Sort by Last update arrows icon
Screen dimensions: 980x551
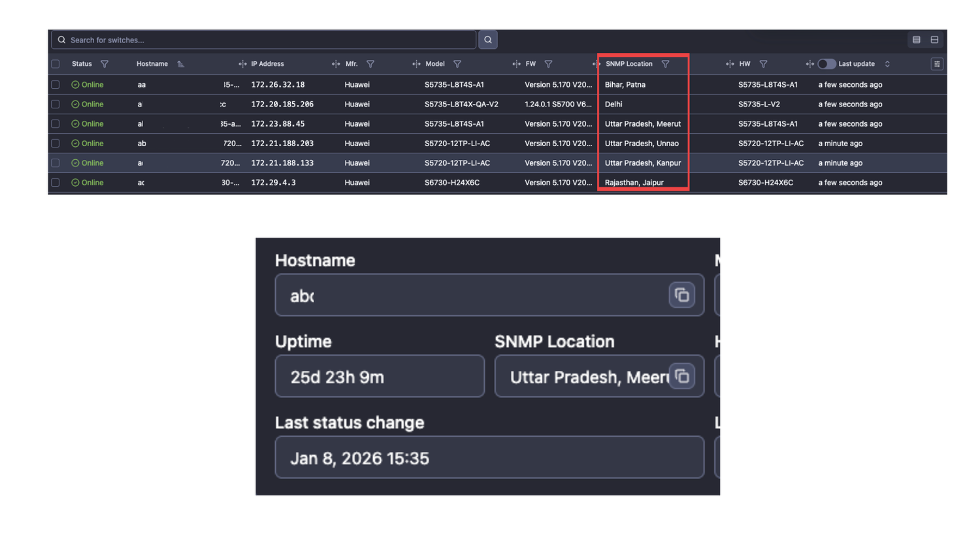point(887,64)
